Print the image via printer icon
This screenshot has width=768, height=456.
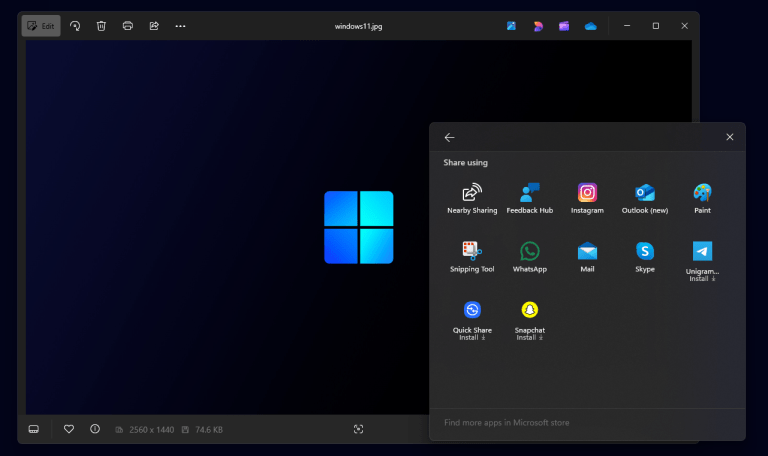click(x=128, y=26)
